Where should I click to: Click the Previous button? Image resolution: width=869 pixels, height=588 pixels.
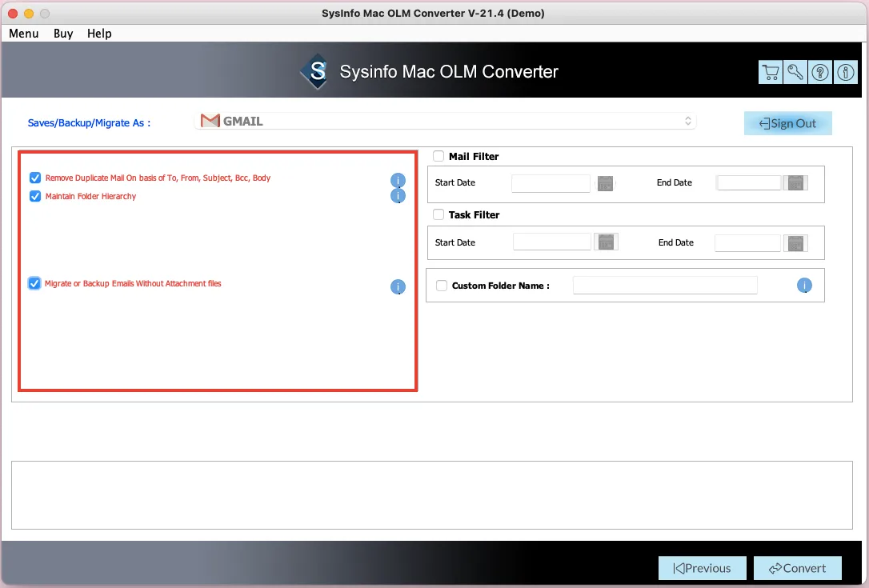pos(703,568)
